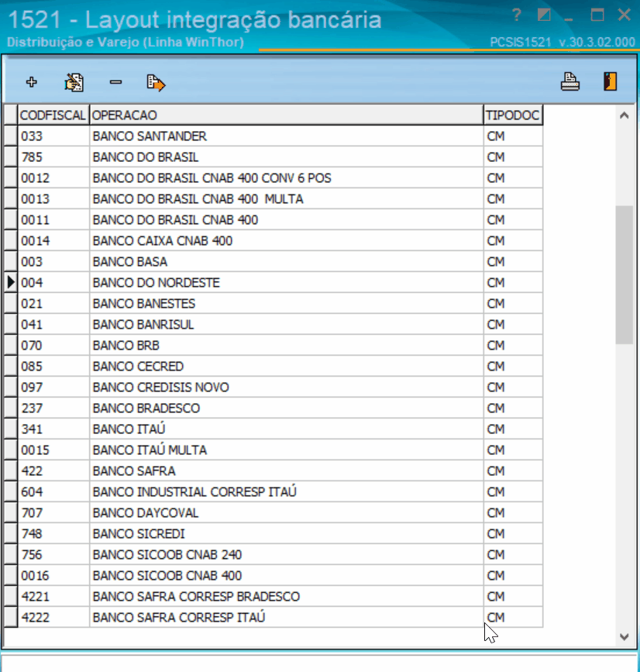Select BANCO SAFRA CORRESP BRADESCO row

tap(274, 597)
